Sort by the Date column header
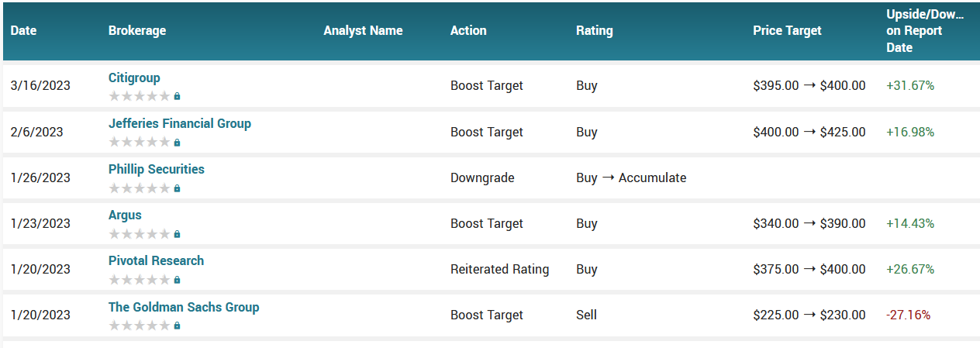Screen dimensions: 980x348 click(23, 31)
